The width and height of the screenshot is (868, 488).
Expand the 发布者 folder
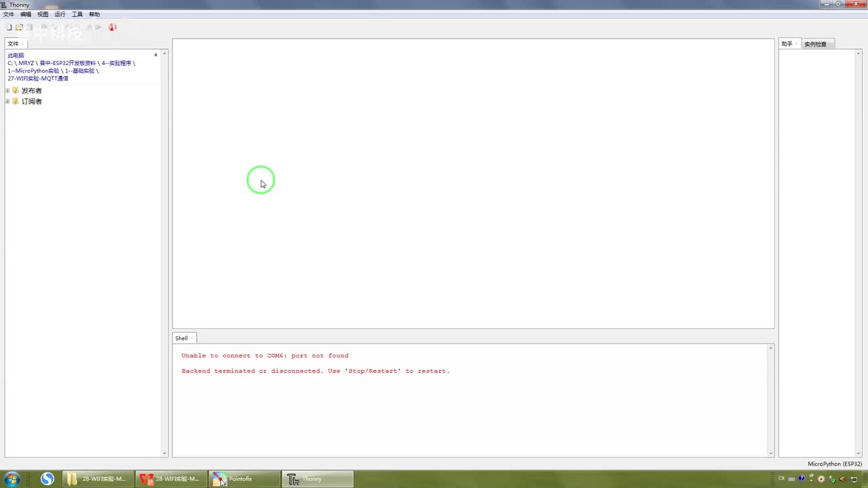tap(7, 91)
